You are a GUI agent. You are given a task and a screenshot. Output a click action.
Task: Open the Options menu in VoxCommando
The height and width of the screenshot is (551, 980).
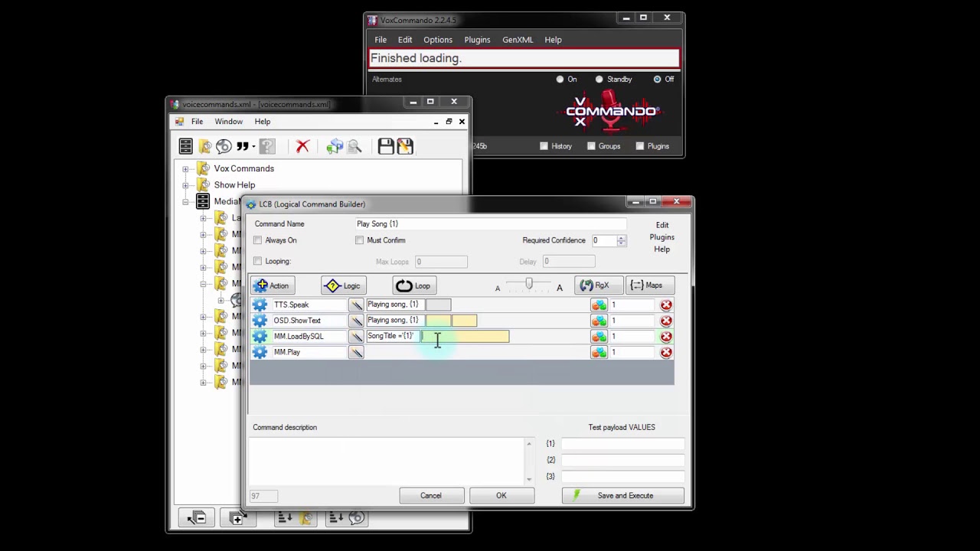click(438, 40)
